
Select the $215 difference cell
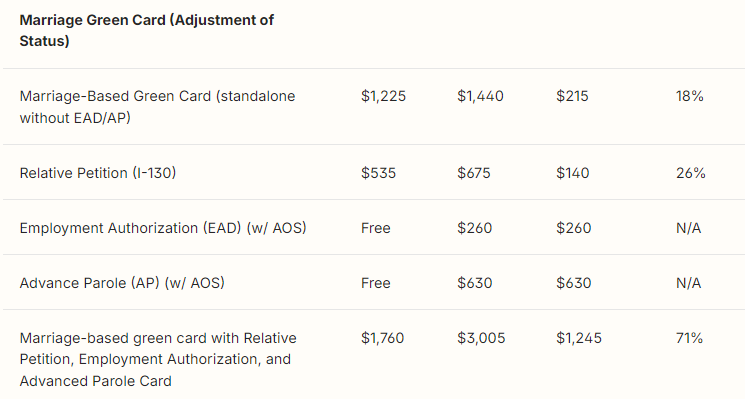click(572, 96)
